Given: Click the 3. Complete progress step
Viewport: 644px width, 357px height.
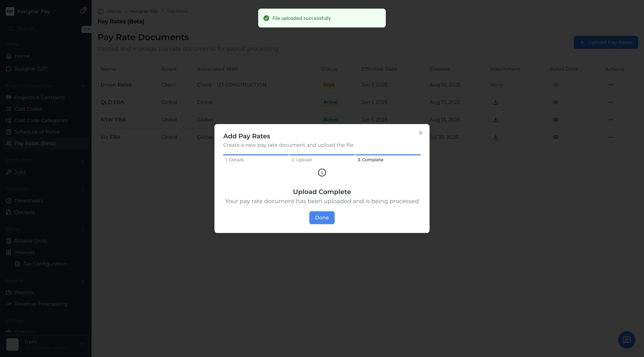Looking at the screenshot, I should [x=370, y=160].
